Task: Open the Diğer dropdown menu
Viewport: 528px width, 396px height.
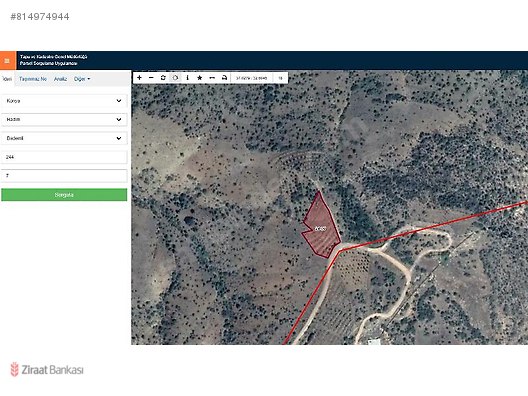Action: pyautogui.click(x=82, y=79)
